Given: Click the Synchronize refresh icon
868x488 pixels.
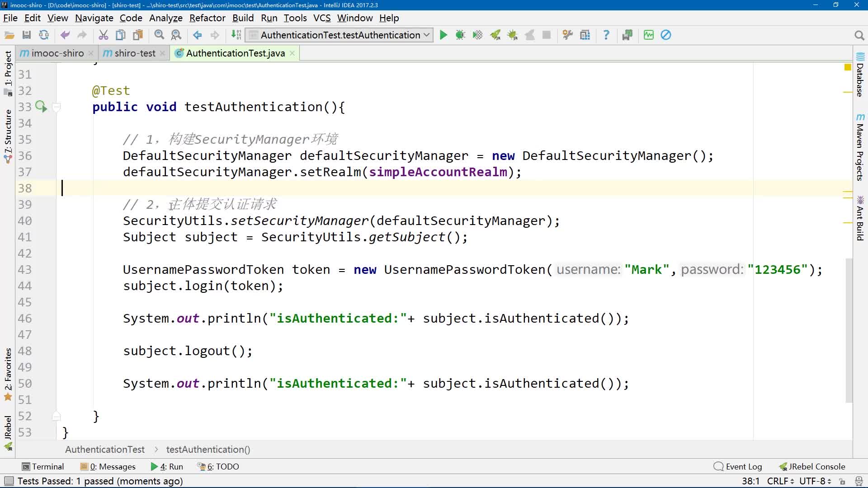Looking at the screenshot, I should (x=44, y=35).
